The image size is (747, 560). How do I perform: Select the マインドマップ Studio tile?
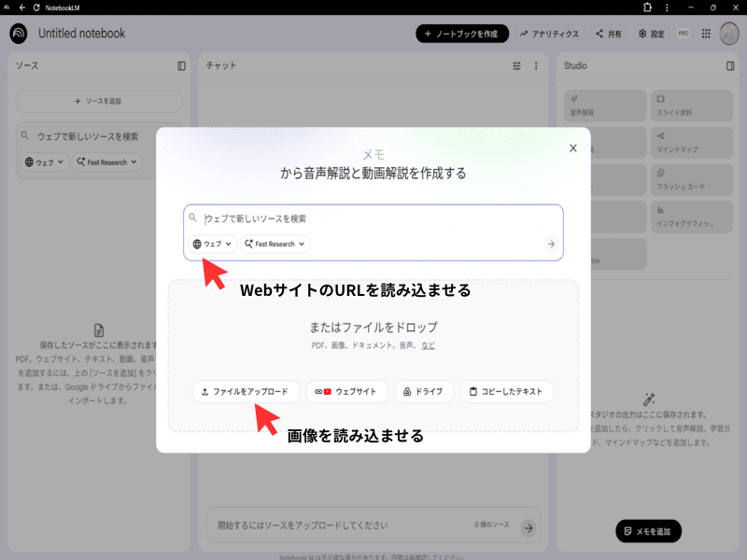pos(692,143)
